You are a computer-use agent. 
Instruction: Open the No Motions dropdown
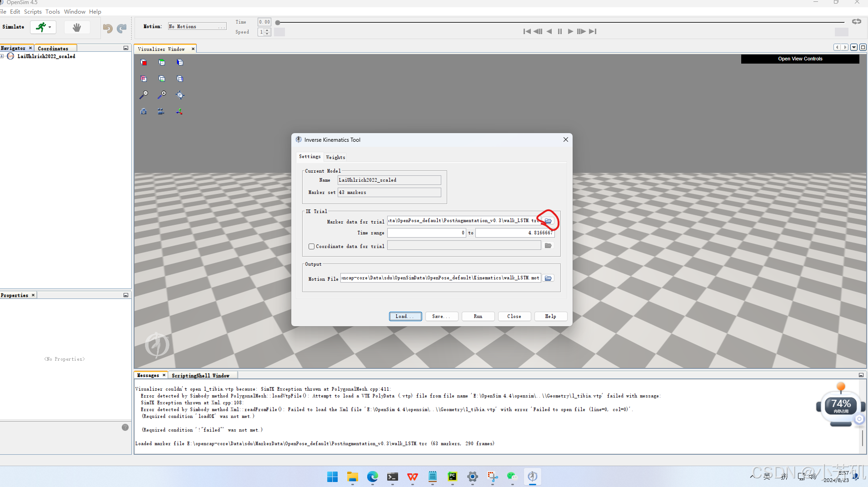pos(197,26)
